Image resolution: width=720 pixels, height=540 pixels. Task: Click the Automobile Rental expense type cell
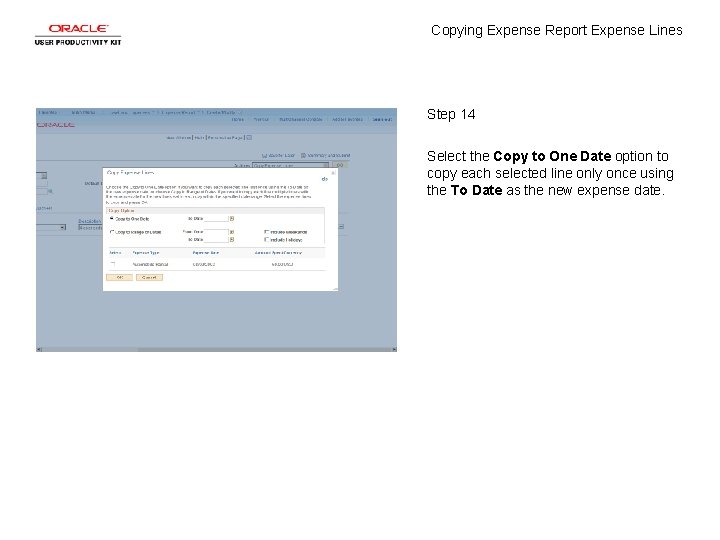pyautogui.click(x=150, y=264)
